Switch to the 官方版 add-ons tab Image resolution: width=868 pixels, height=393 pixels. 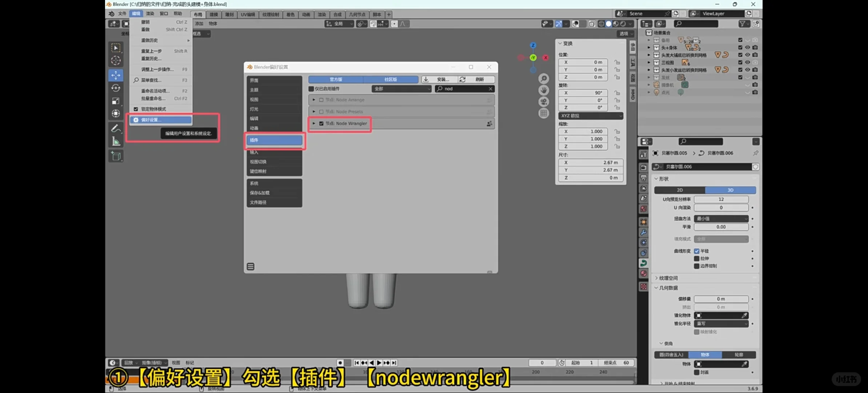pyautogui.click(x=335, y=79)
